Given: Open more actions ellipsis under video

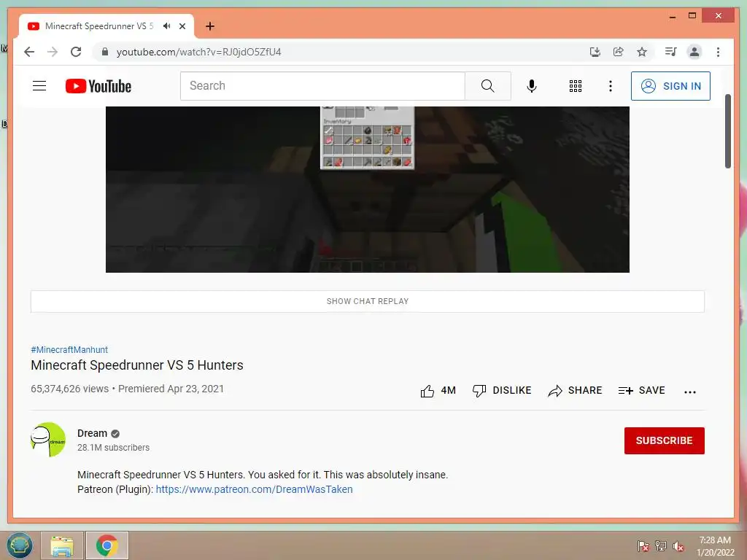Looking at the screenshot, I should tap(690, 392).
